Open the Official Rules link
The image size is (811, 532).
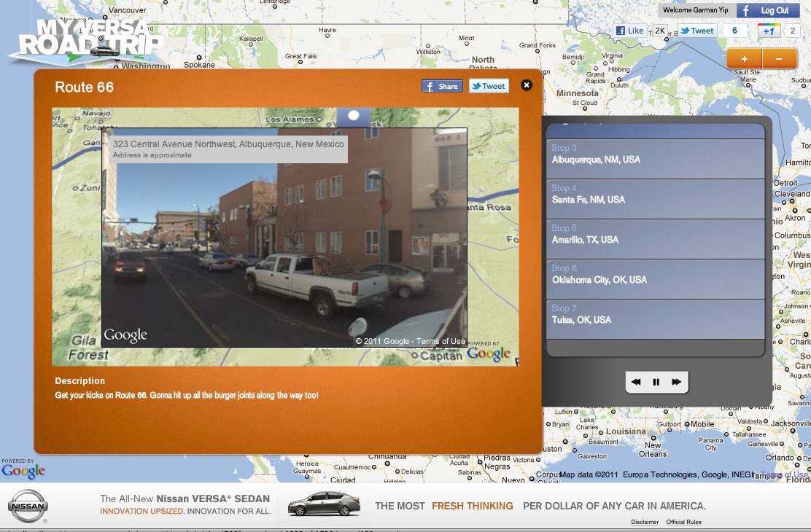point(684,523)
